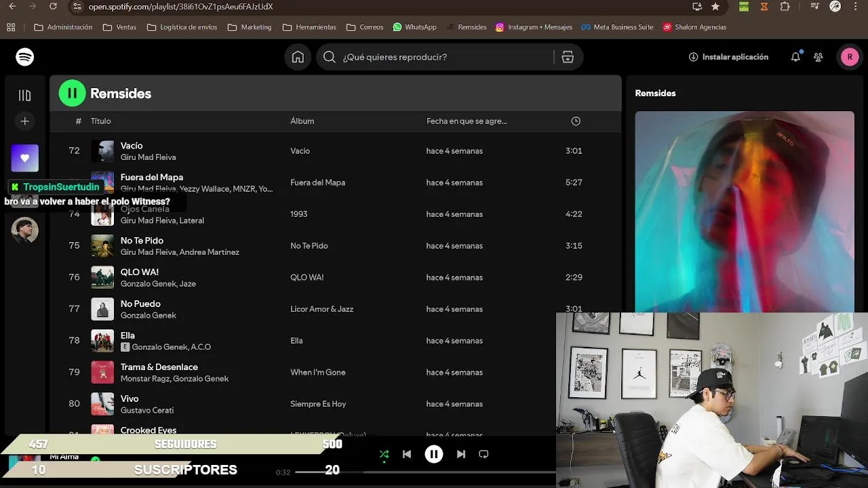This screenshot has width=868, height=488.
Task: Expand Your Library sidebar icon
Action: [x=25, y=96]
